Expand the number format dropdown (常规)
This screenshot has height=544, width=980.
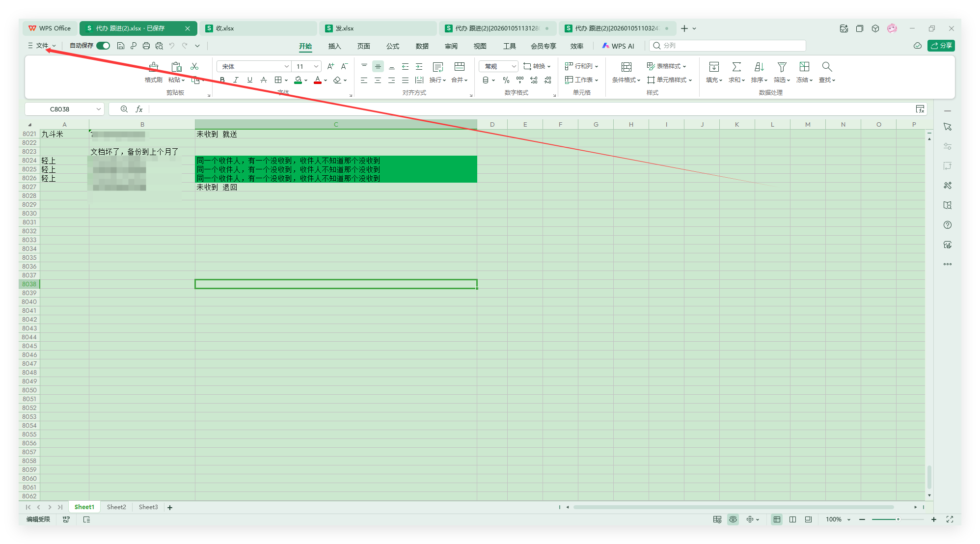click(514, 66)
